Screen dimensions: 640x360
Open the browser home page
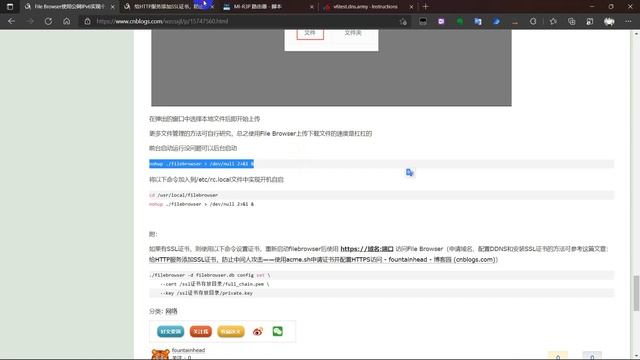coord(67,21)
